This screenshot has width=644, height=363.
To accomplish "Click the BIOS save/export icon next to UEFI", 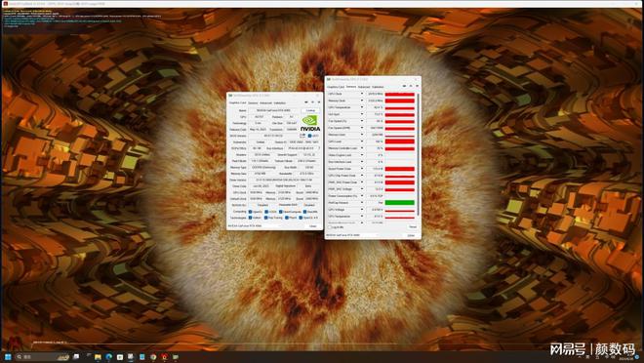I will pyautogui.click(x=302, y=136).
